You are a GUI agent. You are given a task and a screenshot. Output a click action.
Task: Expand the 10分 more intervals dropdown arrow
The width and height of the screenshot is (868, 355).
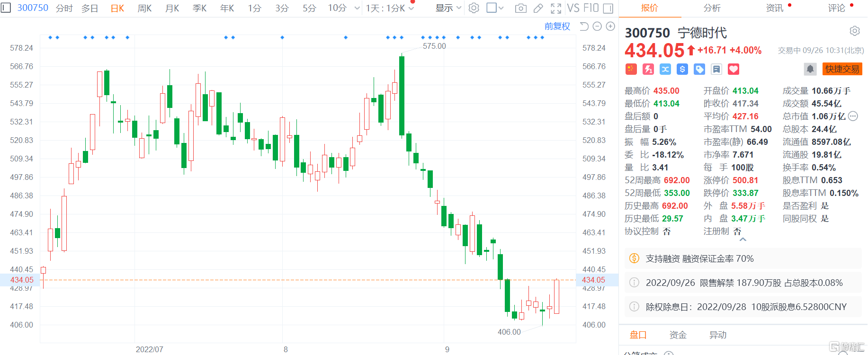(x=357, y=8)
